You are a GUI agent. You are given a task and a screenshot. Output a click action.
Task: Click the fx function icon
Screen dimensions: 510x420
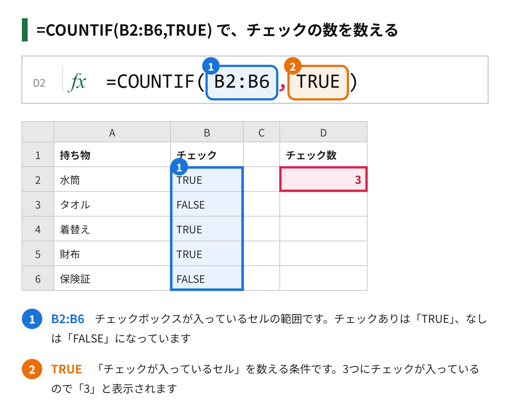pos(77,82)
